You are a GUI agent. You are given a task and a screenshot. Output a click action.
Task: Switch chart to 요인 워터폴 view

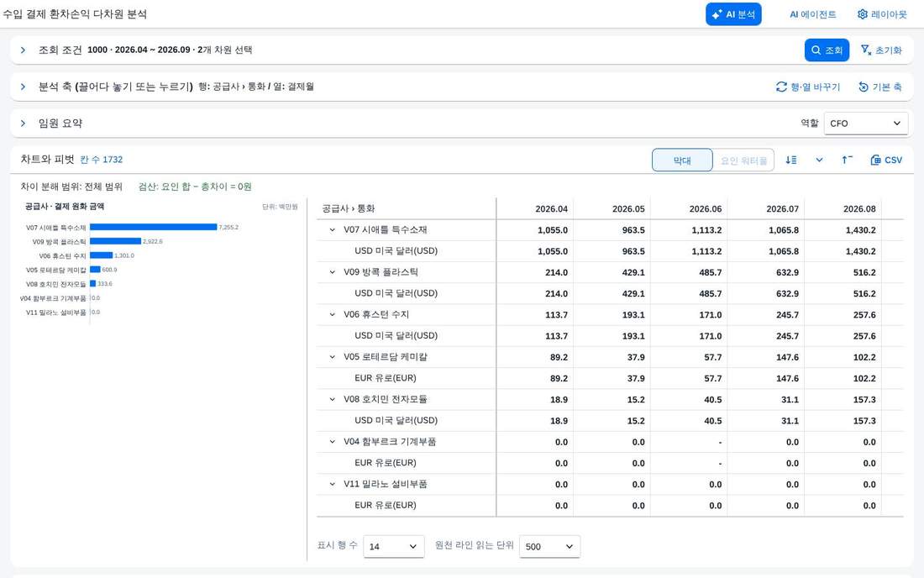[743, 160]
